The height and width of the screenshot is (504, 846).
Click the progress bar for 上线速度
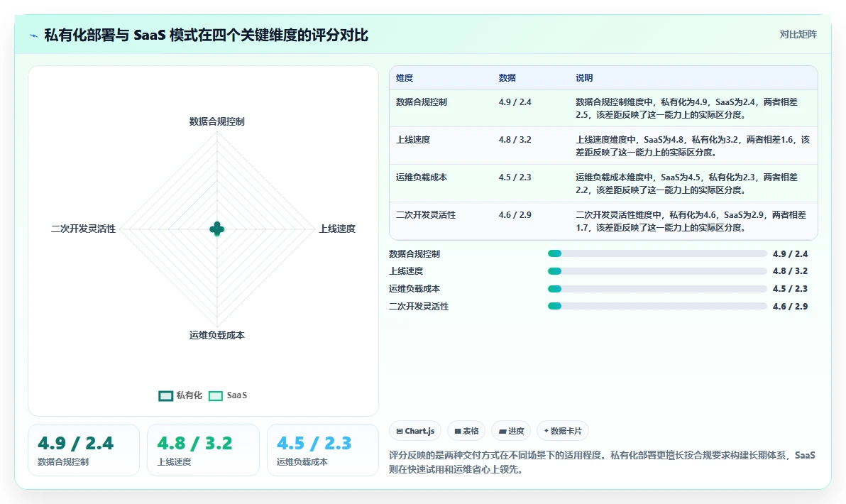click(x=657, y=271)
